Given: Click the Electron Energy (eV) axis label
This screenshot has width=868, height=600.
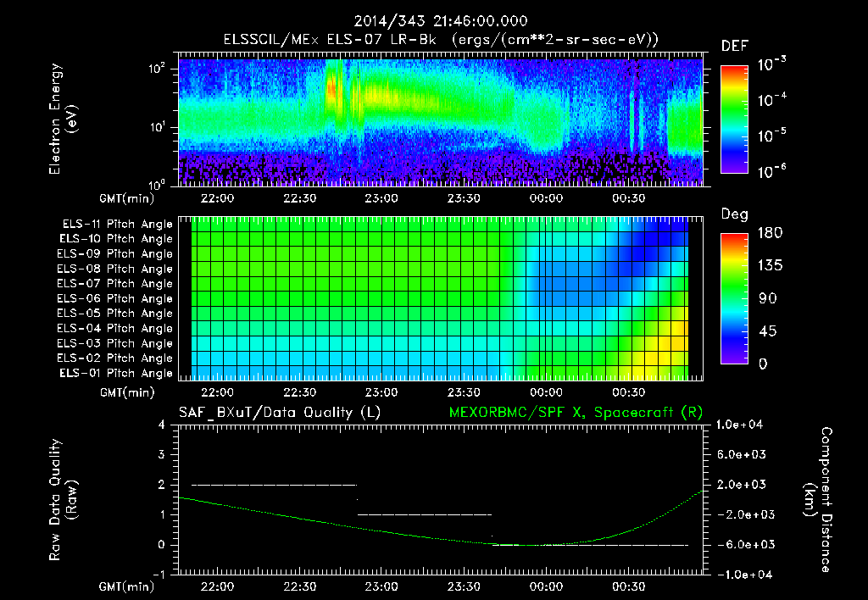Looking at the screenshot, I should [x=63, y=119].
